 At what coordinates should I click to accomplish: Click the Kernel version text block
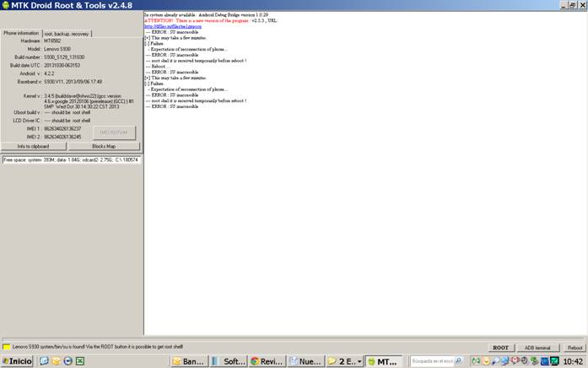pos(89,101)
